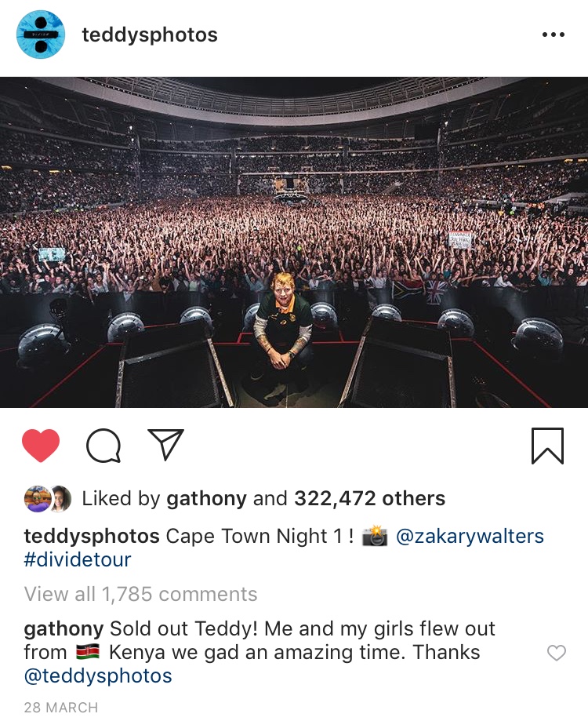Open the three-dot more options menu
Screen dimensions: 588x721
tap(554, 35)
